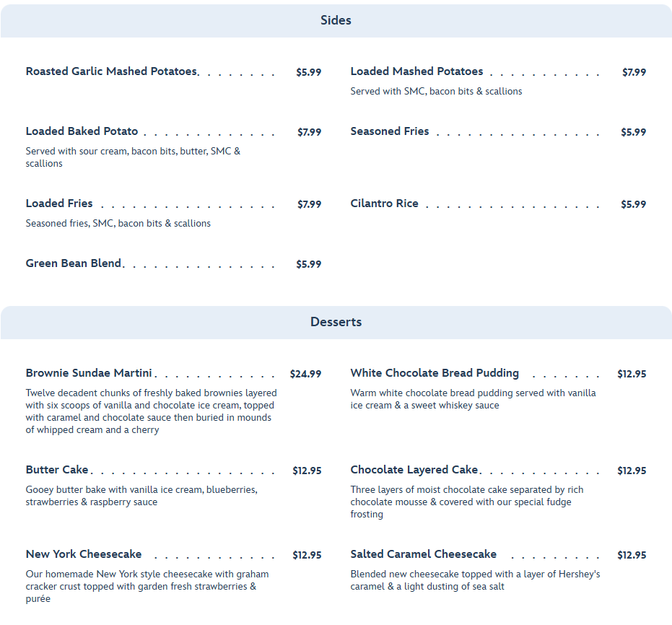Click the Butter Cake description text

[141, 496]
